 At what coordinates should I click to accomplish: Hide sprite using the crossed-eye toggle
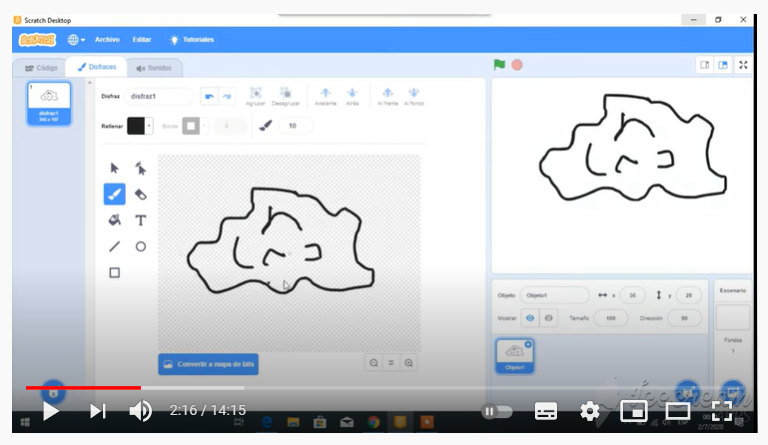point(548,318)
